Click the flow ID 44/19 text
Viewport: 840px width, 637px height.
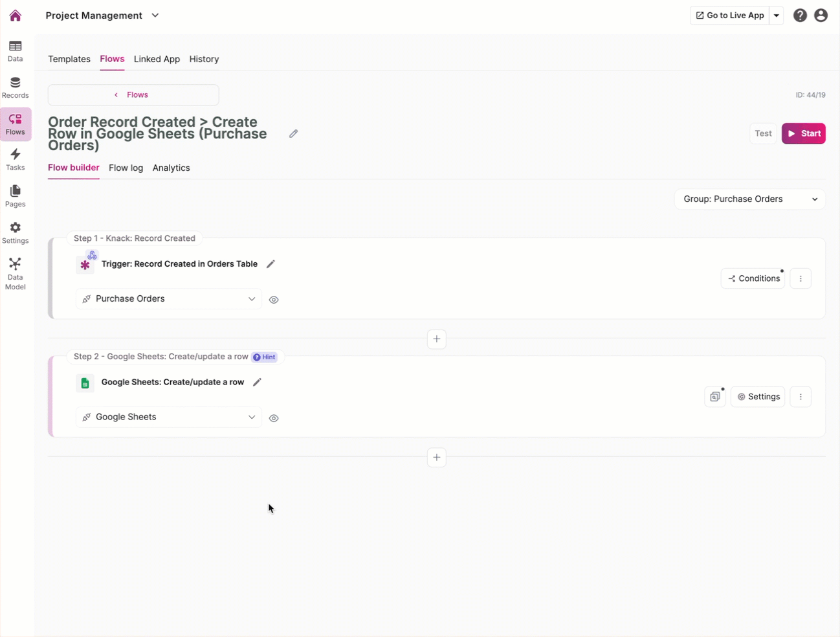coord(810,95)
